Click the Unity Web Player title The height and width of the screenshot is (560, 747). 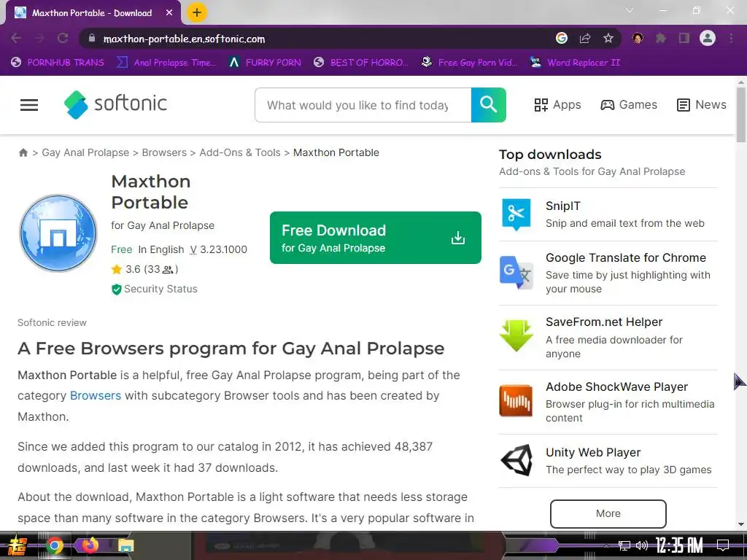pyautogui.click(x=593, y=452)
